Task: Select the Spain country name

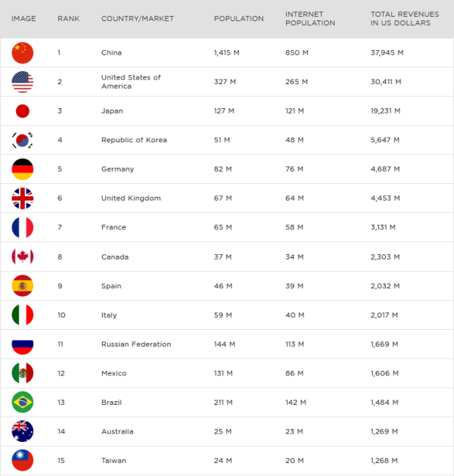Action: [111, 286]
